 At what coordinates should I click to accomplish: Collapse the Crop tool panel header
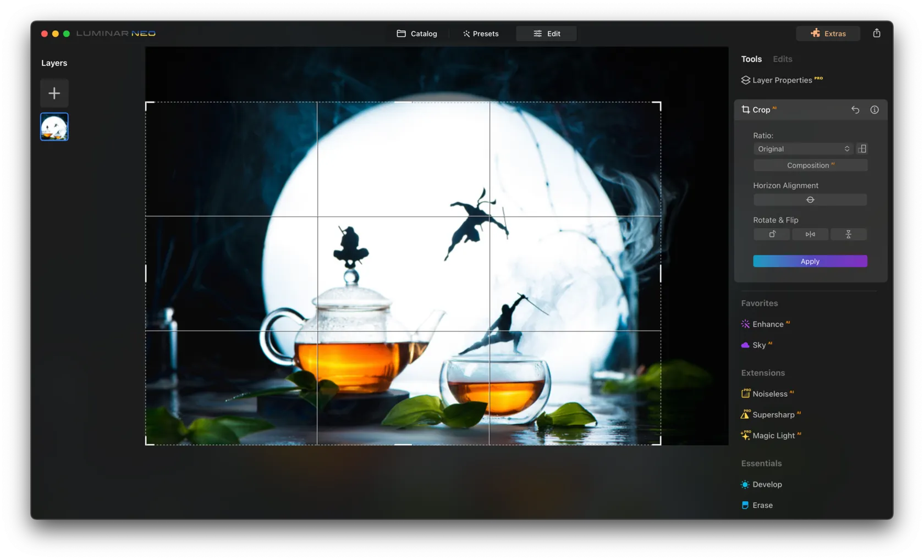(761, 110)
